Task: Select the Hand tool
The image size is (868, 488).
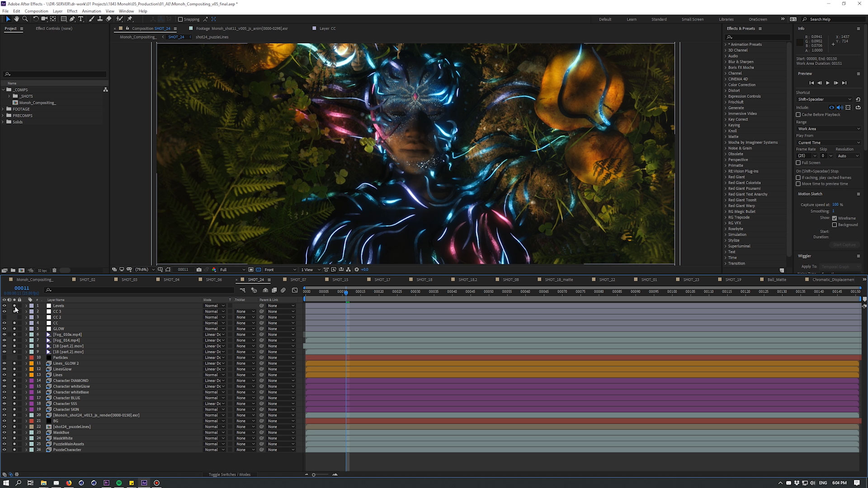Action: [x=16, y=19]
